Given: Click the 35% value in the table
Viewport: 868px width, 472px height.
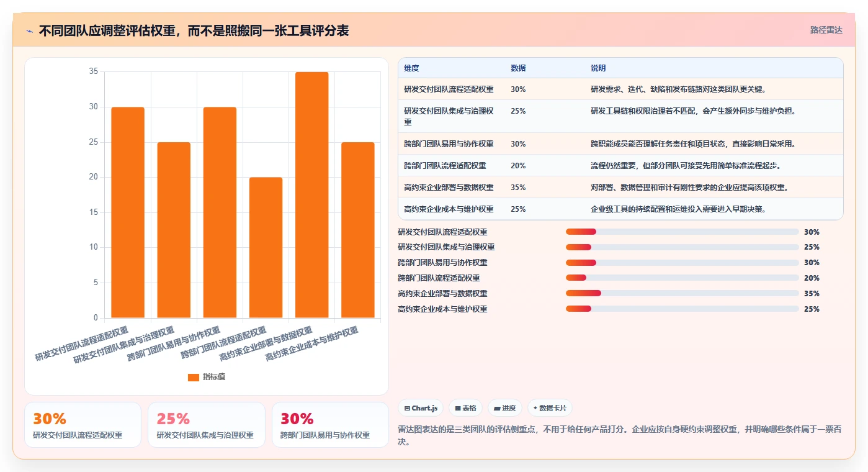Looking at the screenshot, I should coord(518,188).
